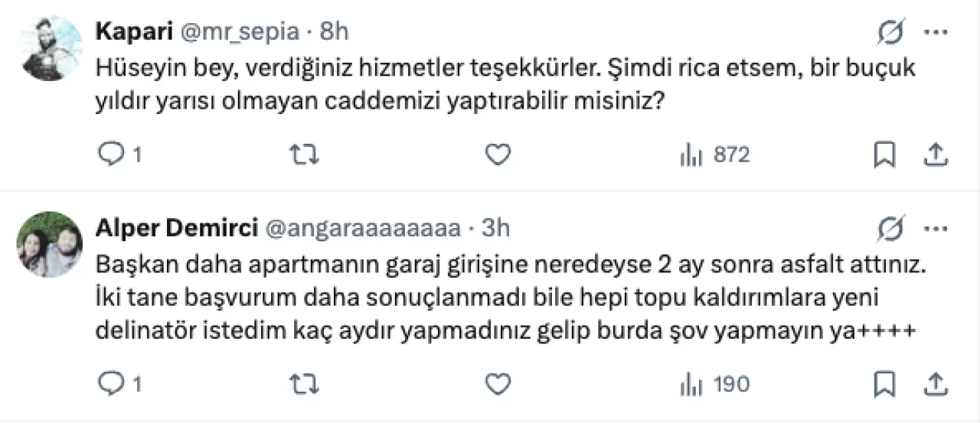Retweet Alper Demirci's post
The image size is (980, 423).
coord(306,383)
